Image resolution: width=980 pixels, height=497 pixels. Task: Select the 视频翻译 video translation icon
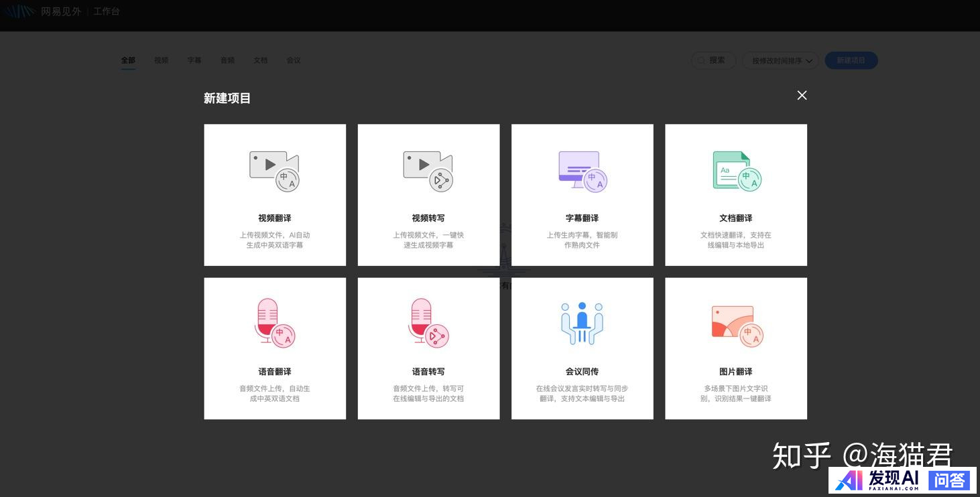click(x=274, y=171)
